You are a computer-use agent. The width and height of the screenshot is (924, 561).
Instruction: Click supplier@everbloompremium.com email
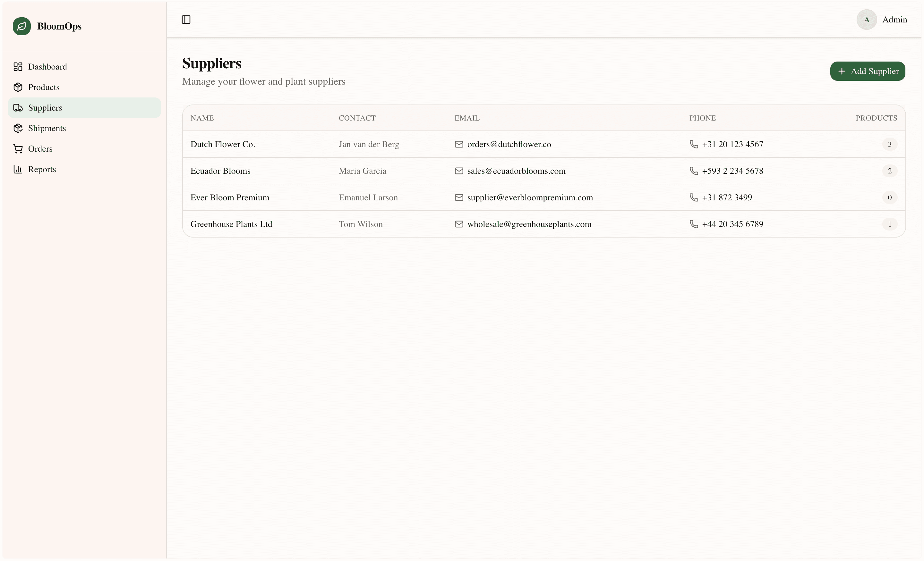click(x=530, y=197)
